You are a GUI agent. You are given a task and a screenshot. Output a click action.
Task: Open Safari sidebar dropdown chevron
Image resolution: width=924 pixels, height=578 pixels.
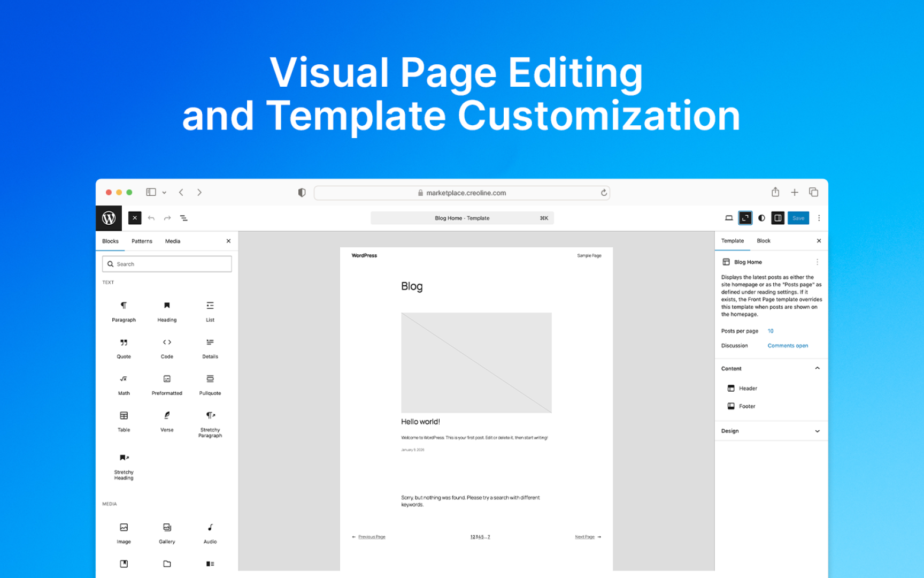[x=164, y=193]
